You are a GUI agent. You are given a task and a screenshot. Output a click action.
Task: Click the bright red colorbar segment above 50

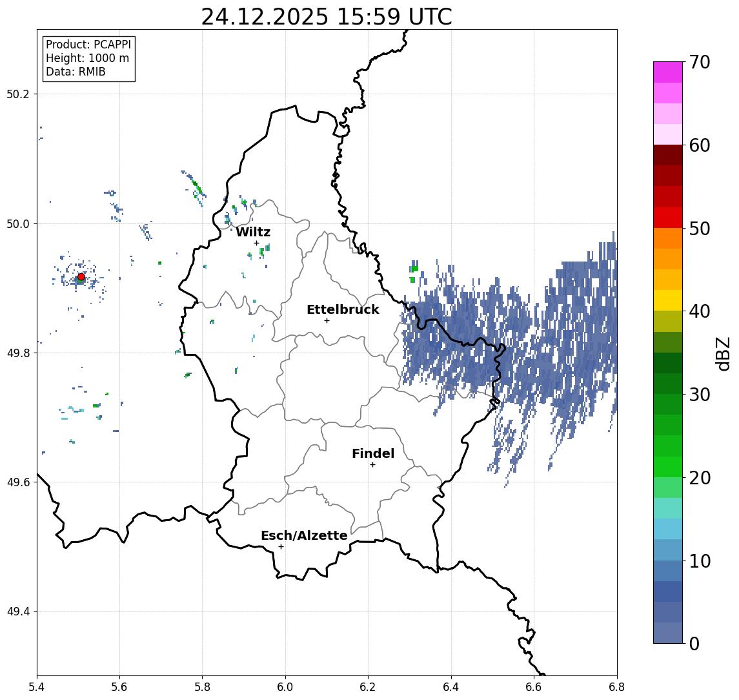pyautogui.click(x=668, y=218)
